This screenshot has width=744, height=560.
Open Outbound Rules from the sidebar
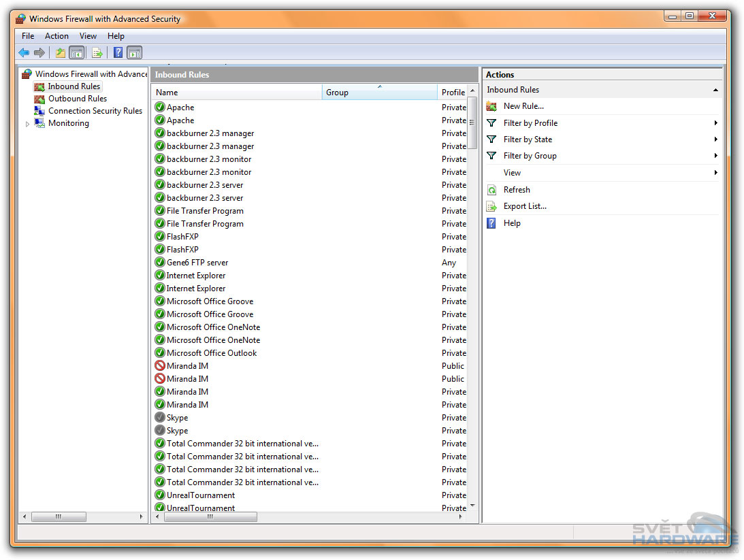77,98
